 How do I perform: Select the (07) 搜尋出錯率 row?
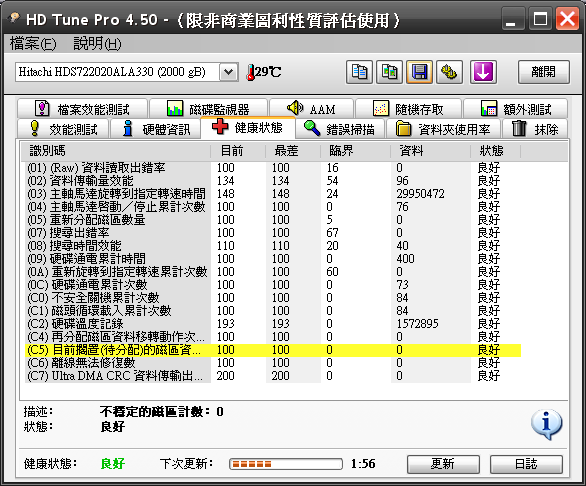pyautogui.click(x=273, y=233)
